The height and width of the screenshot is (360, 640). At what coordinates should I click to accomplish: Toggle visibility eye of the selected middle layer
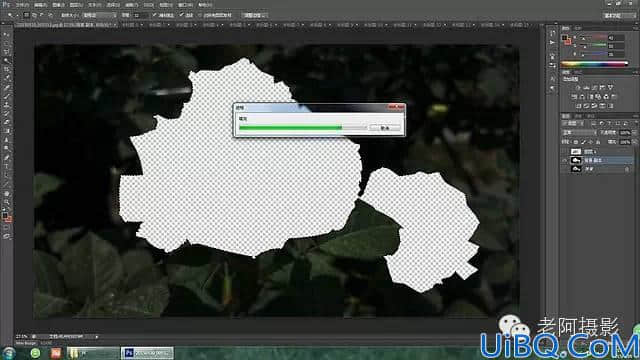(565, 160)
